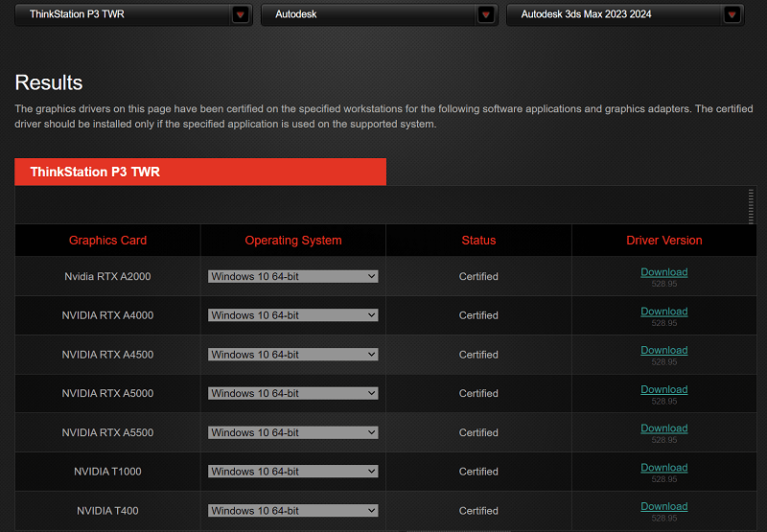
Task: Open the Autodesk 3ds Max 2023 2024 dropdown
Action: (625, 14)
